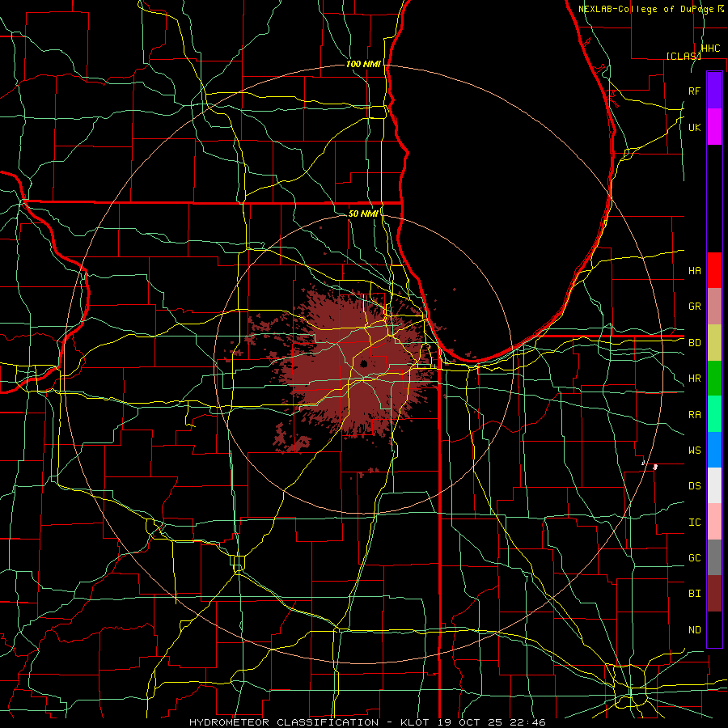Click the RA mint-green legend swatch
728x728 pixels.
coord(714,414)
